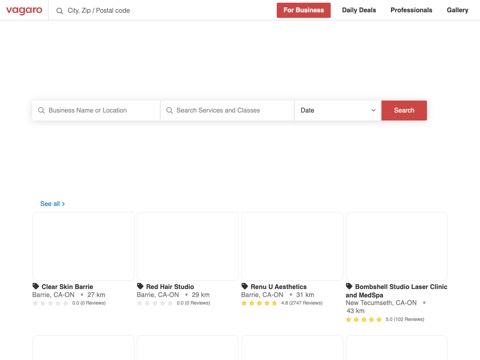Click the '43 km' distance text
Screen dimensions: 480x360
point(356,311)
